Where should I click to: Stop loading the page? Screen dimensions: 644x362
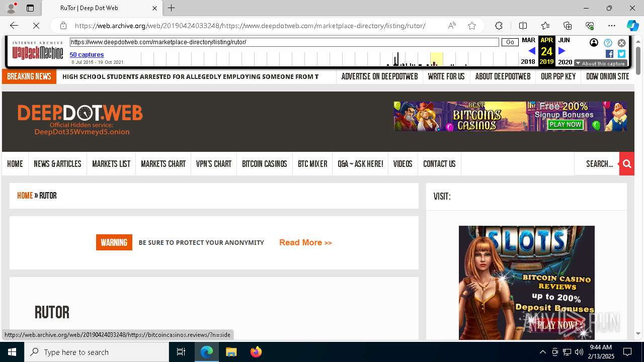coord(37,26)
